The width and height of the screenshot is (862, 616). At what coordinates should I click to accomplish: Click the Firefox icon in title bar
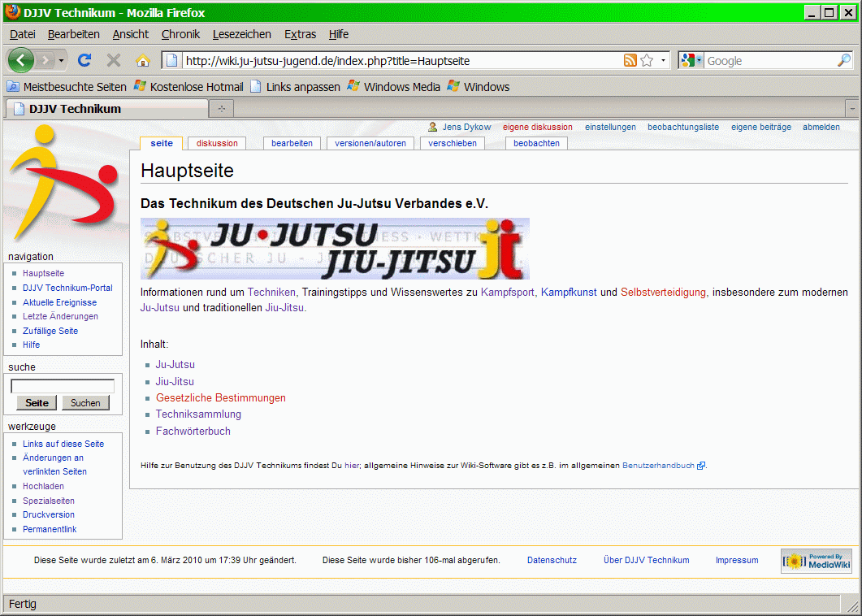13,12
